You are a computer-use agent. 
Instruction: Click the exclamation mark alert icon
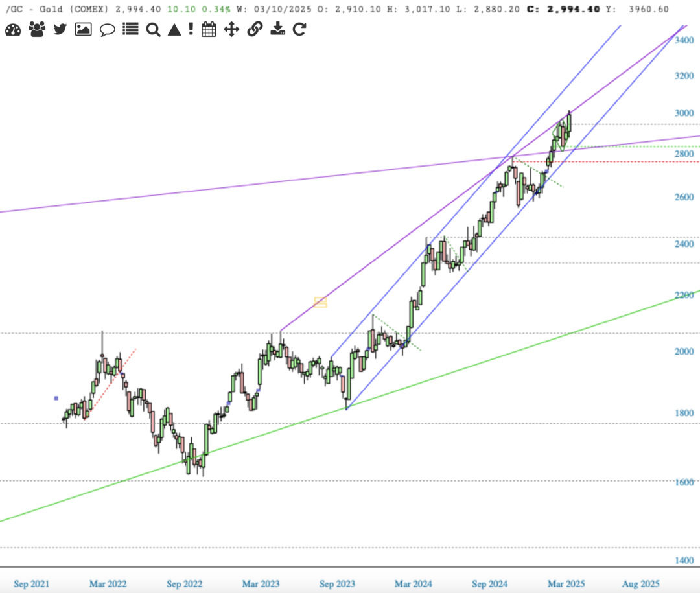click(191, 29)
